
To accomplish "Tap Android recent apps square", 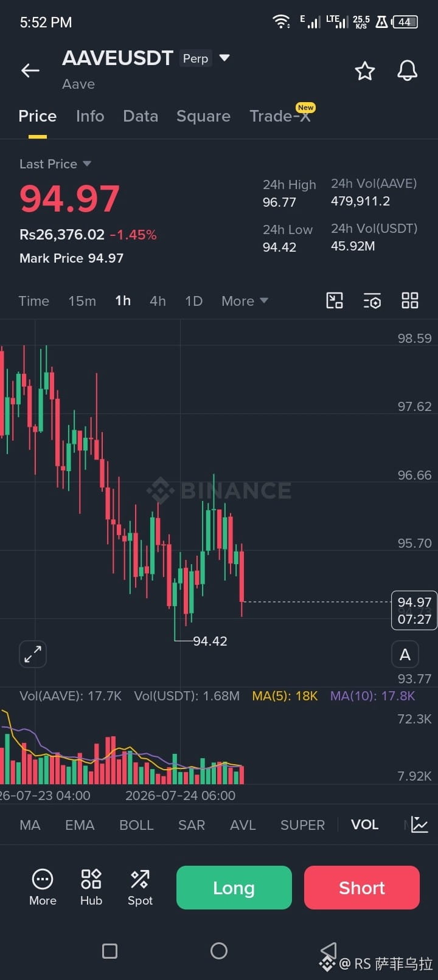I will tap(109, 951).
